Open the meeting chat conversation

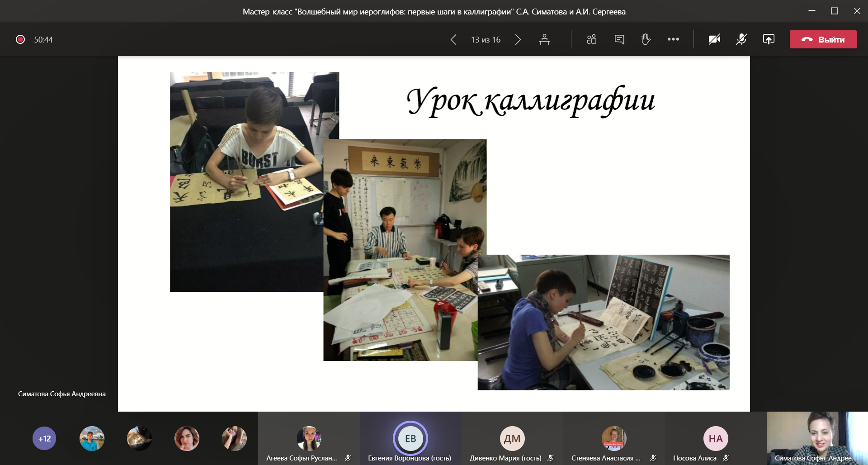[618, 39]
